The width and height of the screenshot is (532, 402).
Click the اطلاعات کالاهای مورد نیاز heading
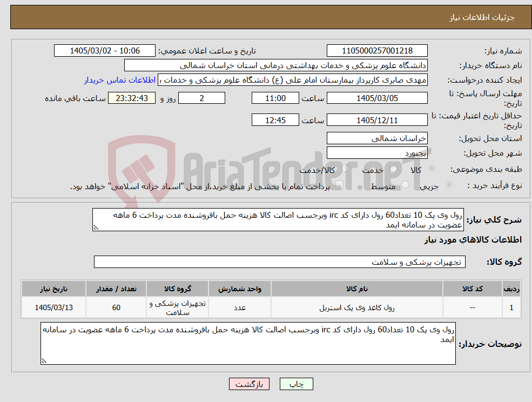(473, 240)
